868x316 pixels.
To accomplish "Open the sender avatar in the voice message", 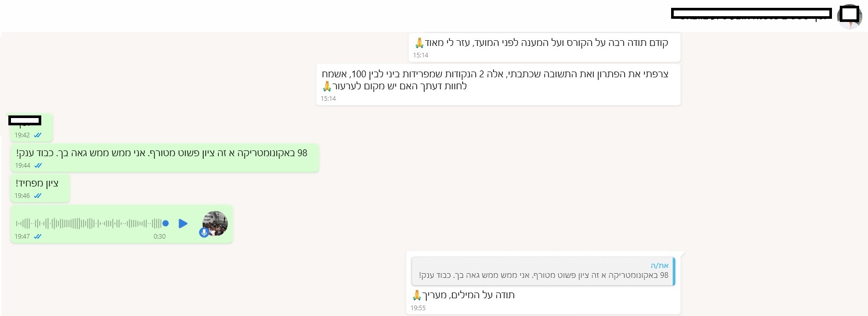I will 215,223.
